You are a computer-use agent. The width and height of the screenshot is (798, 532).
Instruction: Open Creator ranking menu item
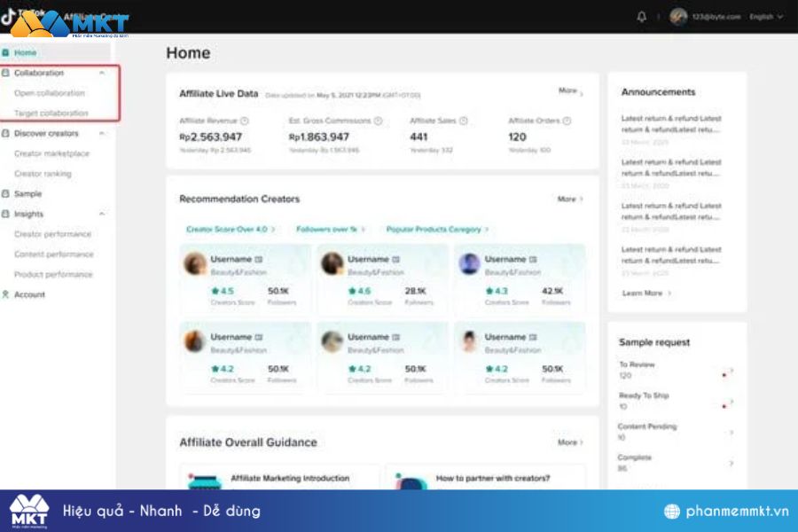(43, 174)
